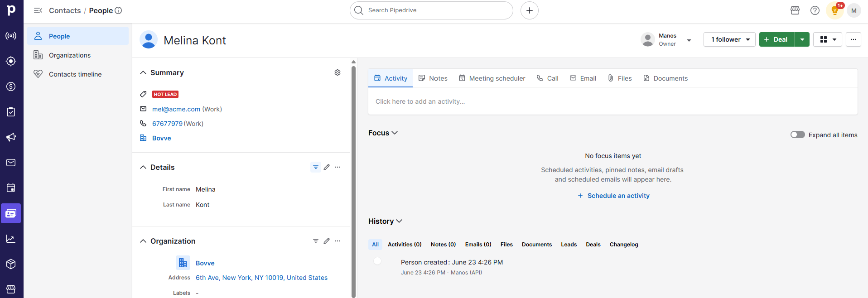Collapse the Organization section

[143, 241]
